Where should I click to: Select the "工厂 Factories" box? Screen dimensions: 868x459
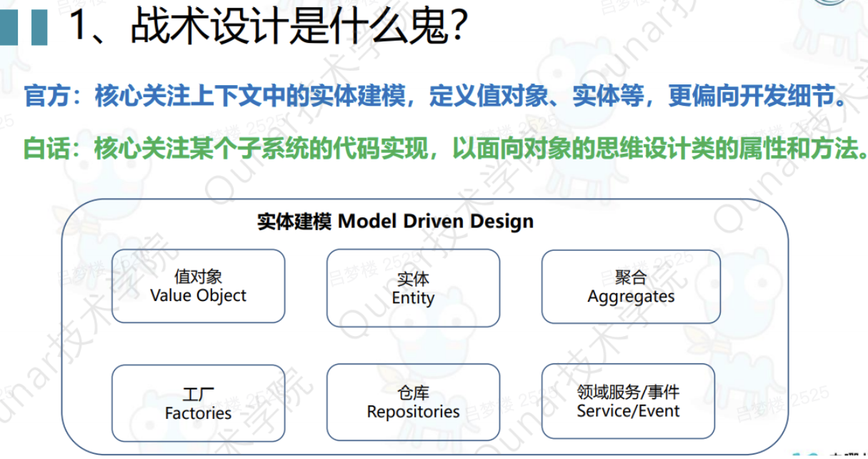pyautogui.click(x=199, y=403)
